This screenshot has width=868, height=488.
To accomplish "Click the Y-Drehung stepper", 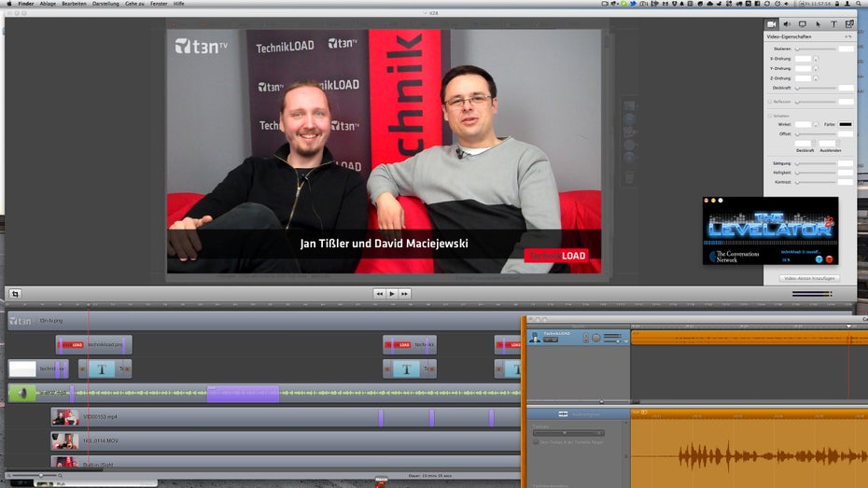I will [x=816, y=69].
